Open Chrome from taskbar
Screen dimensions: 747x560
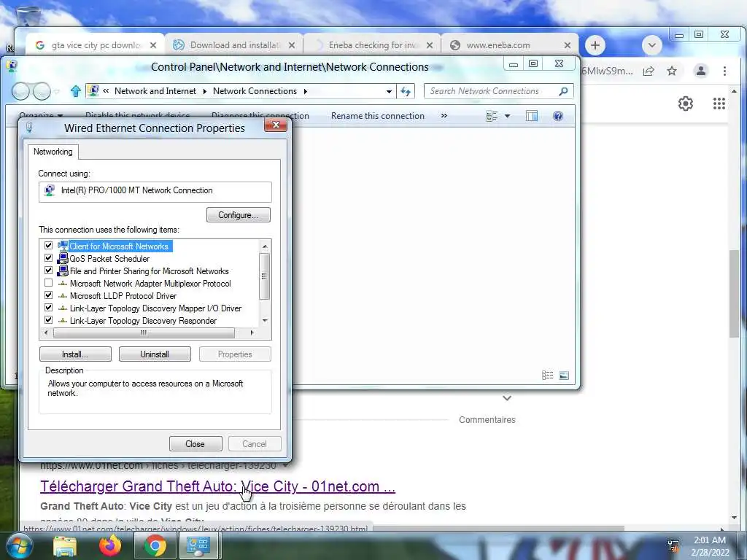[155, 545]
